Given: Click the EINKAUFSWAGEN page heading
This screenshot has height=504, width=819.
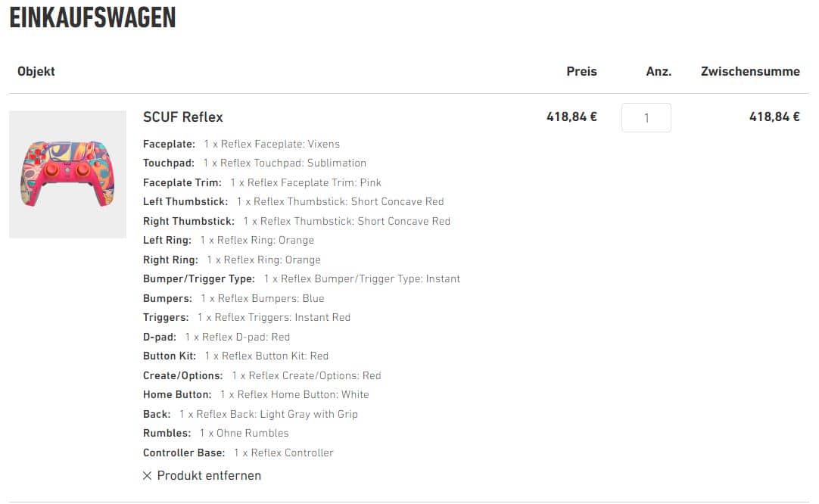Looking at the screenshot, I should click(93, 17).
